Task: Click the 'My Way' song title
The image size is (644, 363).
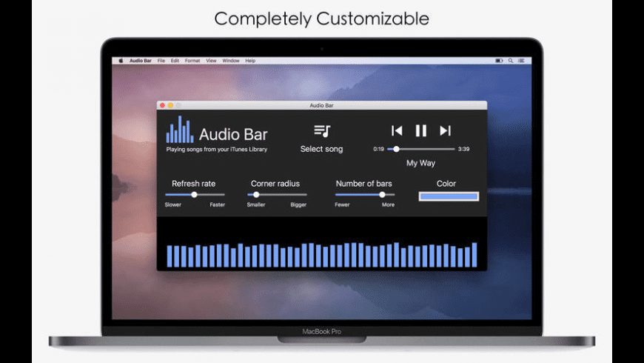Action: [420, 163]
